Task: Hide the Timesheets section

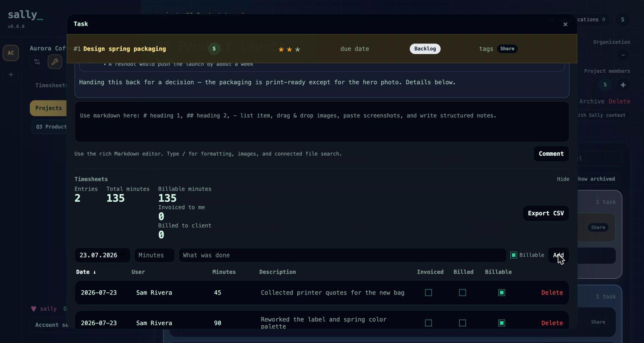Action: [563, 179]
